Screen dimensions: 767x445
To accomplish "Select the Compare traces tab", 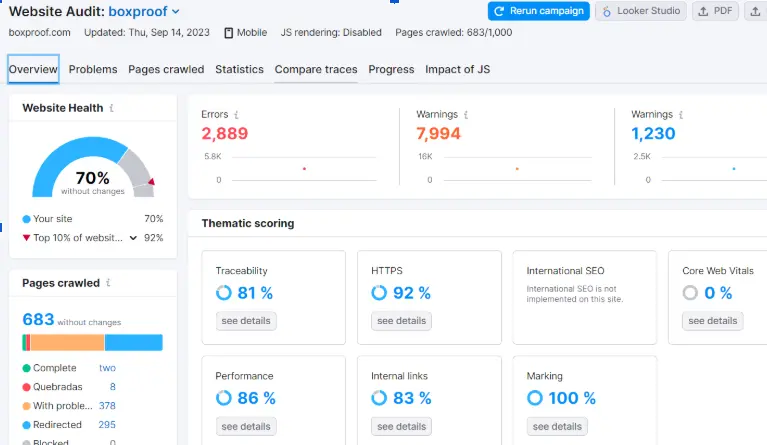I will click(x=316, y=69).
